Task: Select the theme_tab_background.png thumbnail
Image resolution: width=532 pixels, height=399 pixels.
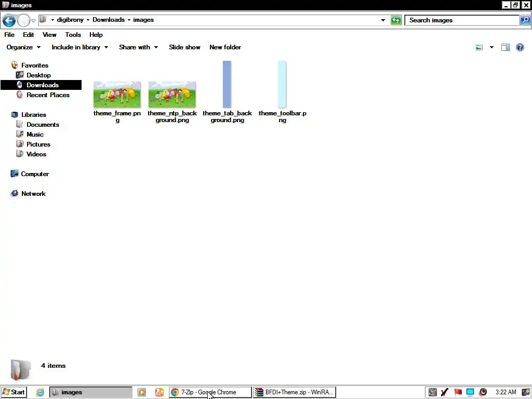Action: point(227,84)
